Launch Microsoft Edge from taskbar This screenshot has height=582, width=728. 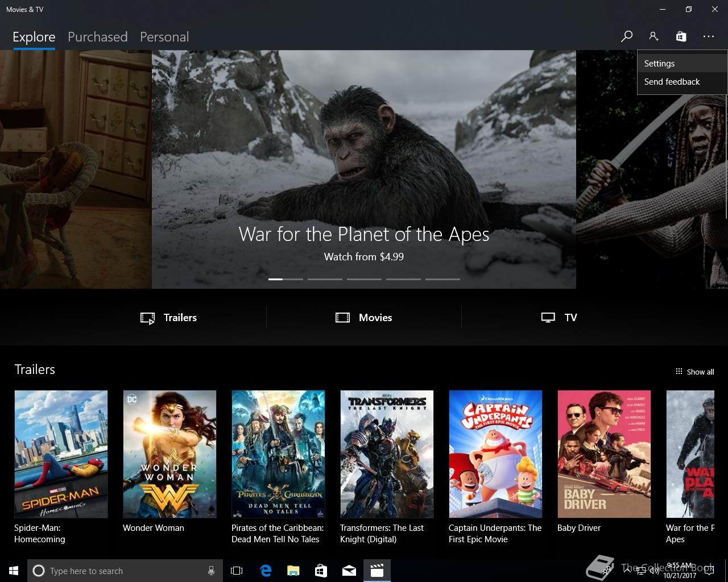click(x=266, y=571)
